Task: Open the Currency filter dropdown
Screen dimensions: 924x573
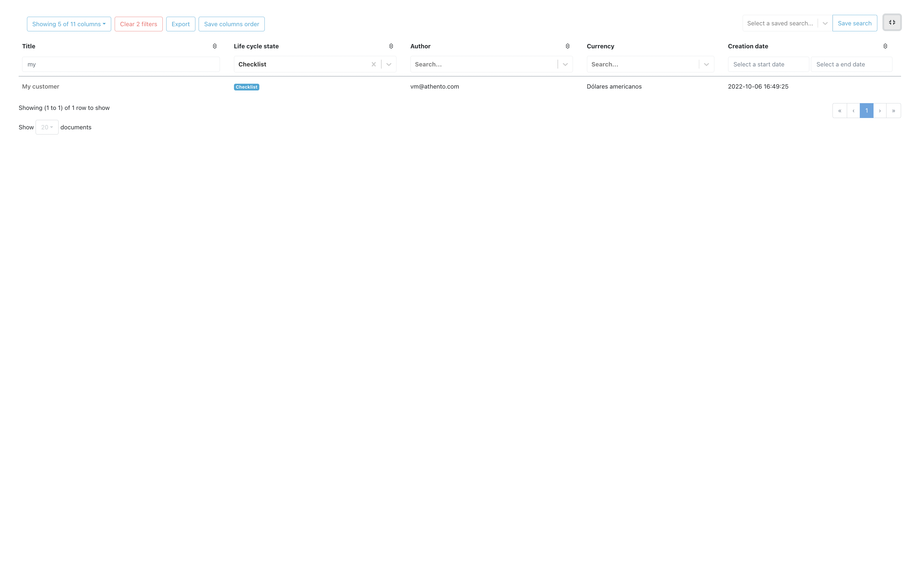Action: 706,64
